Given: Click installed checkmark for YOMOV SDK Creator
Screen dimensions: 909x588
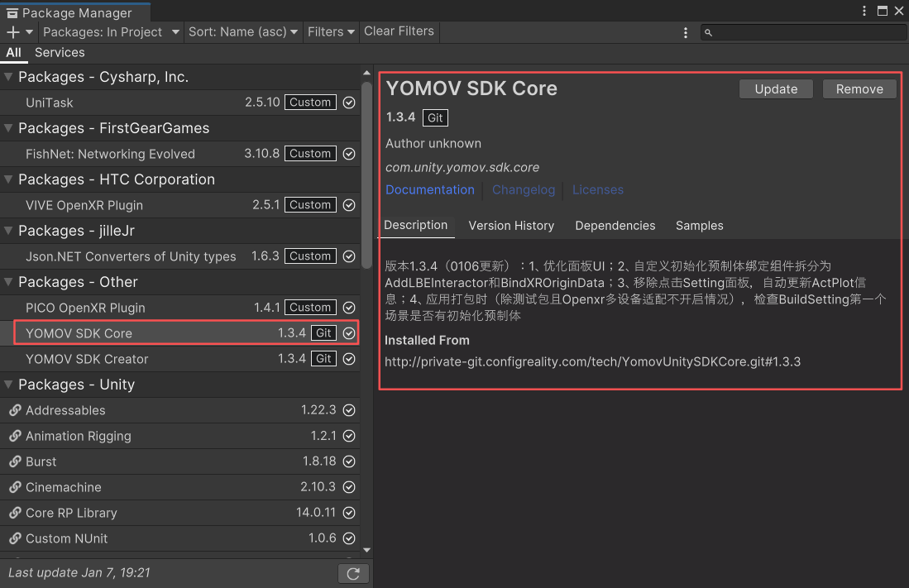Looking at the screenshot, I should click(349, 359).
